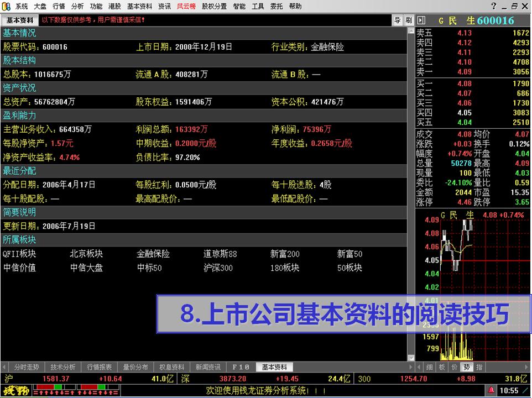Image resolution: width=532 pixels, height=398 pixels.
Task: Switch to the 行情报表 tab
Action: 99,367
